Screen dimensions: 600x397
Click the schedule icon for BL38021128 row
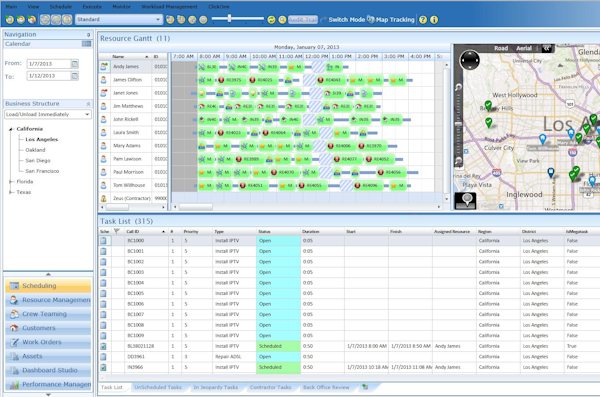coord(103,346)
